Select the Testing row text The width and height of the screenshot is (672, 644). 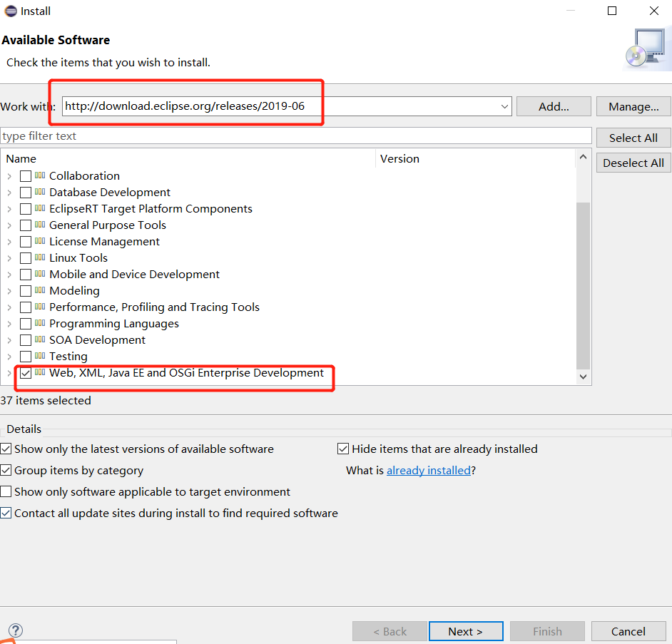68,357
